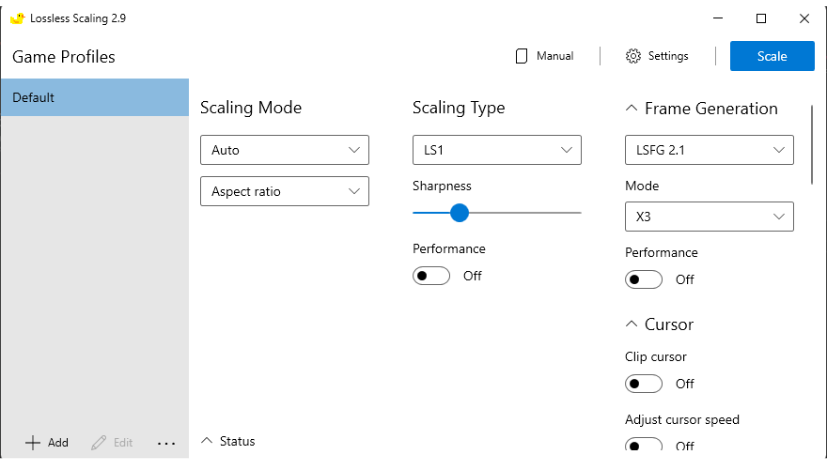827x465 pixels.
Task: Turn on Clip cursor toggle
Action: [x=644, y=384]
